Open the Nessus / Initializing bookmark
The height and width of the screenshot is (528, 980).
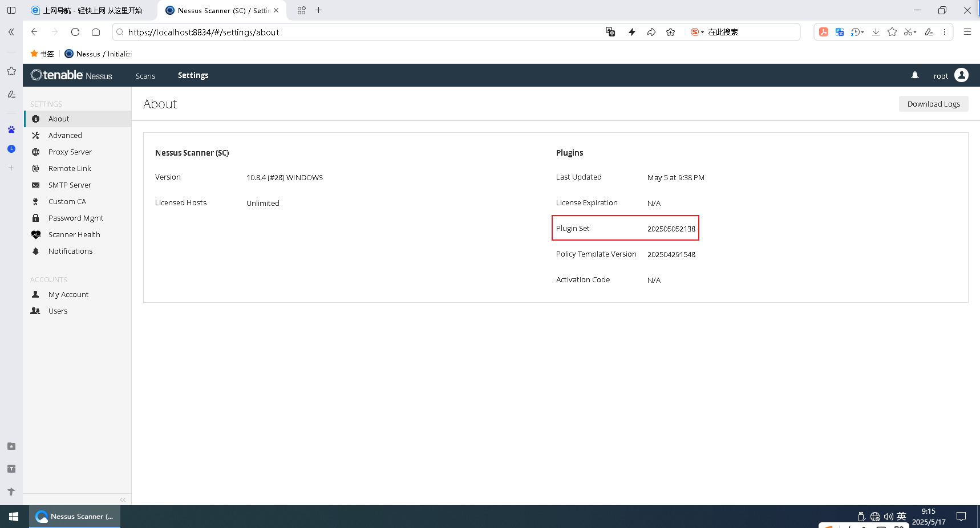click(x=98, y=54)
